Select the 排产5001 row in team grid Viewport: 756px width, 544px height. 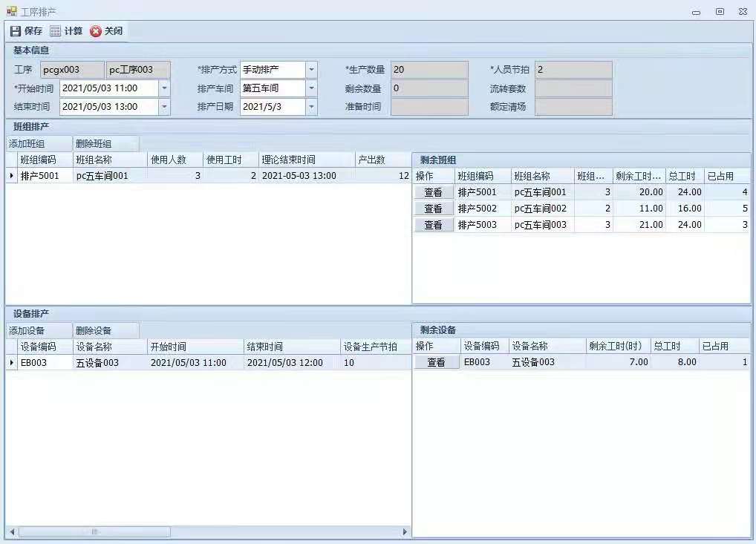[x=39, y=176]
